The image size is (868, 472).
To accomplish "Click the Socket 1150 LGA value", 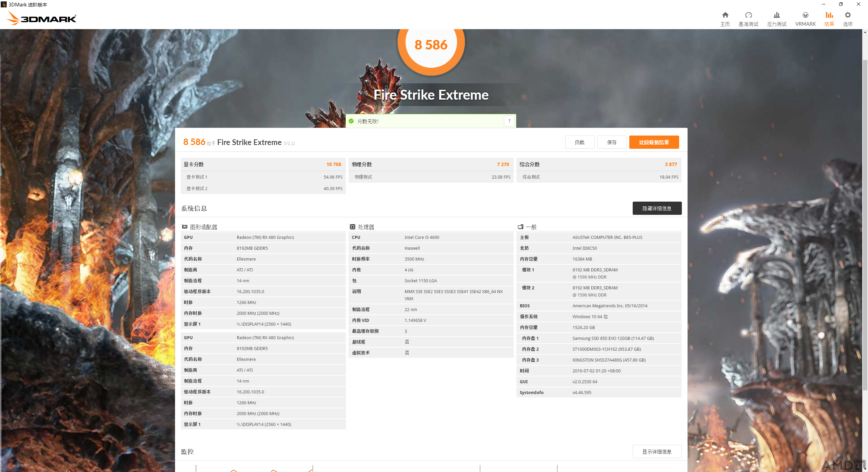I will (421, 281).
